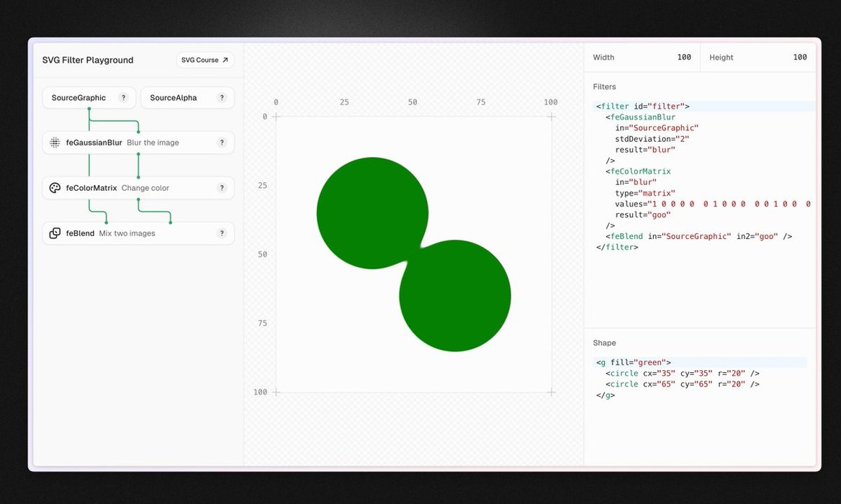Click the lower-right green circle on canvas
The height and width of the screenshot is (504, 841).
click(457, 297)
